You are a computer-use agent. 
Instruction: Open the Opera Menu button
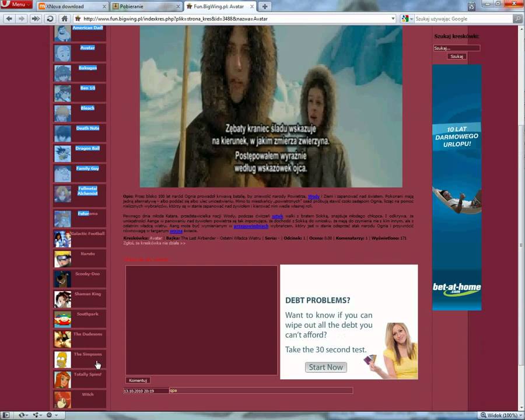click(16, 4)
